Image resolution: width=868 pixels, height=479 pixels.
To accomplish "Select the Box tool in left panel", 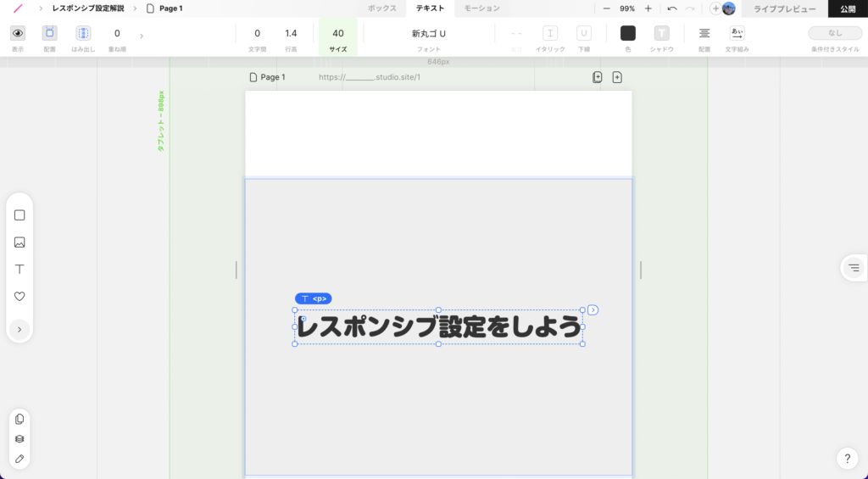I will coord(19,214).
